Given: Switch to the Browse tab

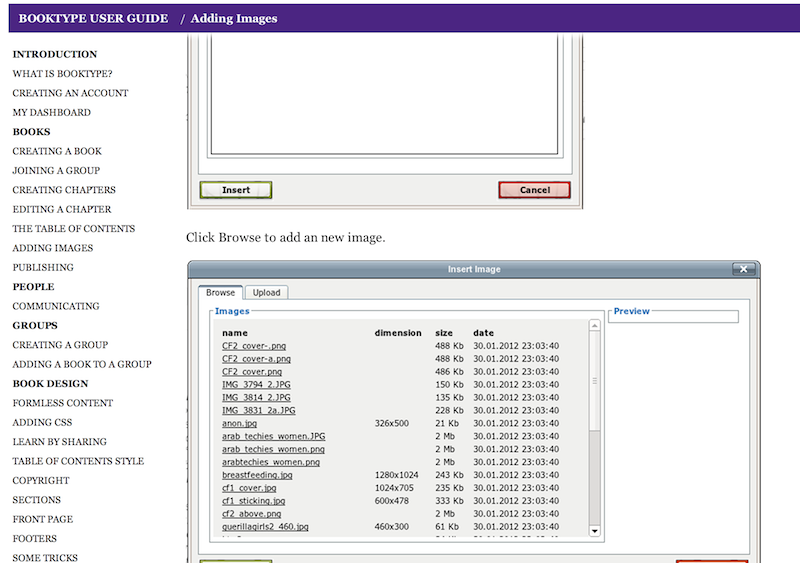Looking at the screenshot, I should pyautogui.click(x=220, y=292).
